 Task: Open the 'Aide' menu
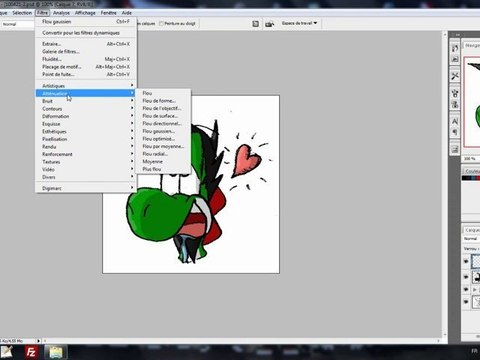[x=126, y=13]
